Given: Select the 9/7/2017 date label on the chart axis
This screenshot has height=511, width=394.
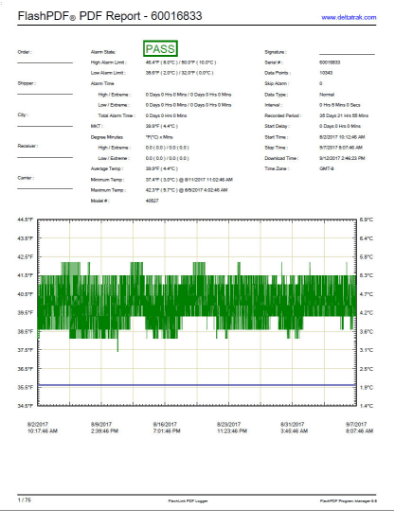Looking at the screenshot, I should 356,424.
